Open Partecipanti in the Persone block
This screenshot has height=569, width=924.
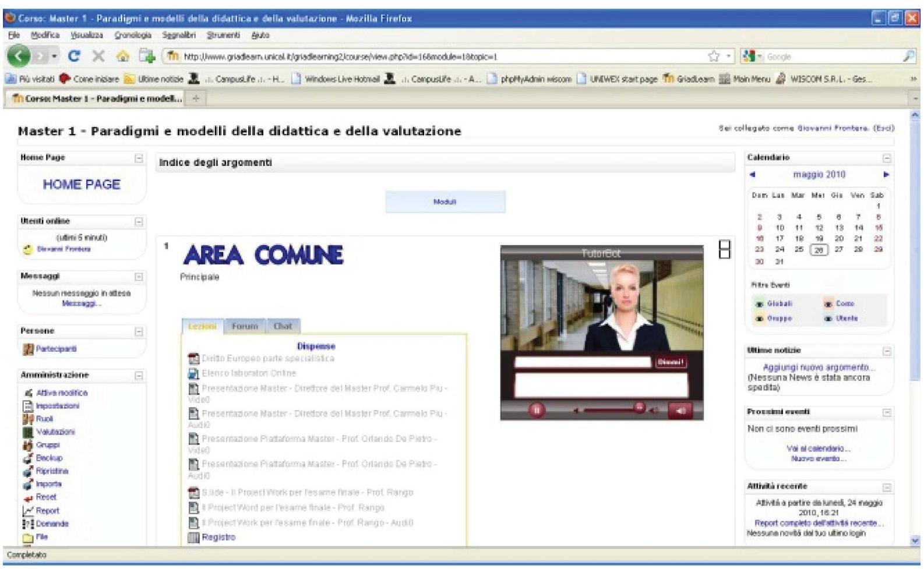(x=56, y=349)
